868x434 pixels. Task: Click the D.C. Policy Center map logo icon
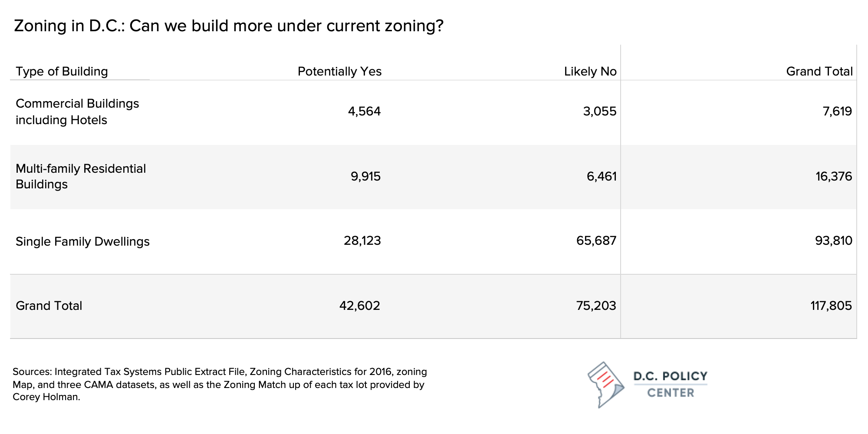click(x=606, y=385)
